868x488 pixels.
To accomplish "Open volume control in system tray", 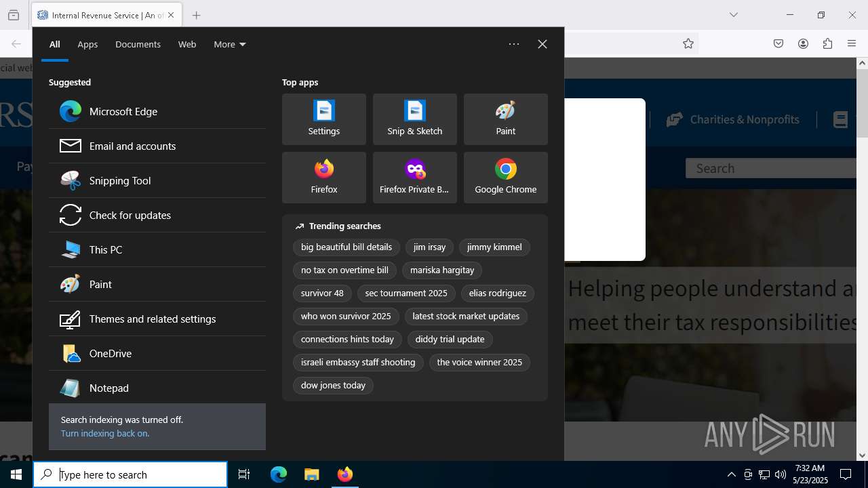I will 781,474.
